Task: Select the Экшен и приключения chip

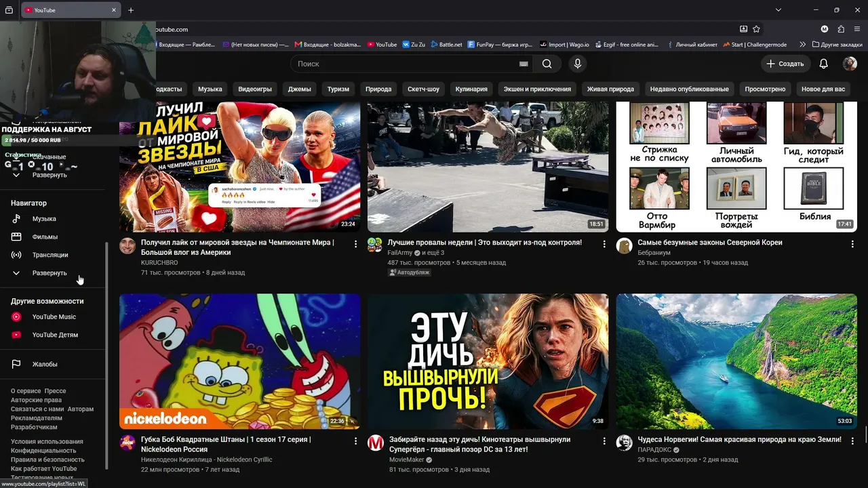Action: point(537,89)
